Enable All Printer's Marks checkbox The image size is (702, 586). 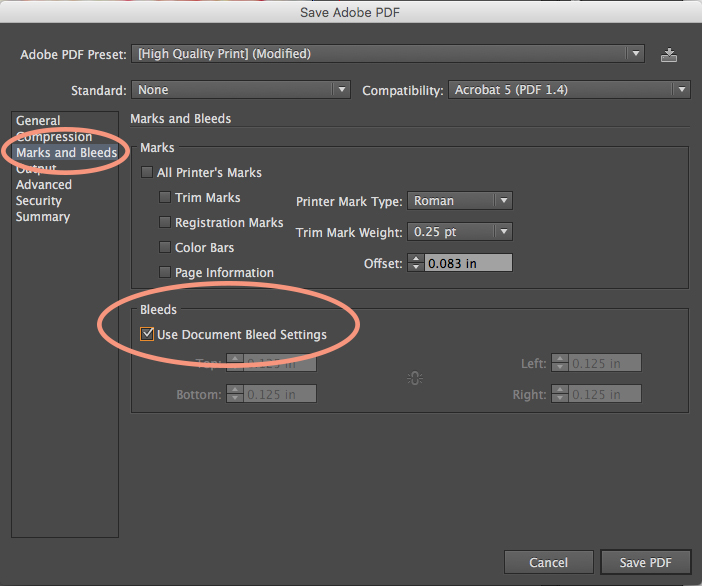click(146, 172)
